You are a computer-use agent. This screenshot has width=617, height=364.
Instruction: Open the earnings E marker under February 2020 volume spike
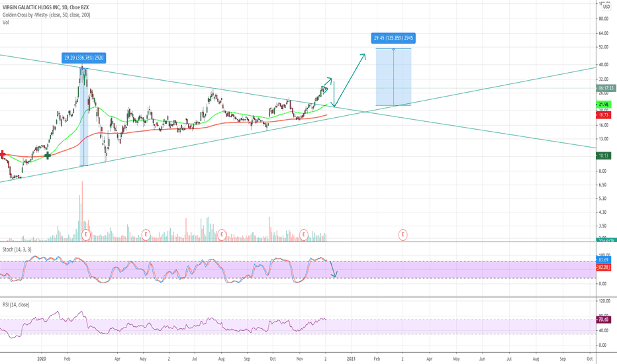(86, 236)
